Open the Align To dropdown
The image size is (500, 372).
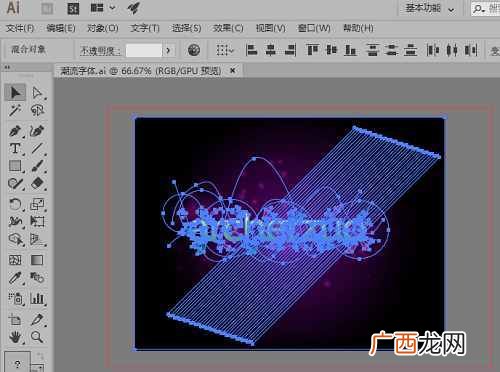pos(225,50)
